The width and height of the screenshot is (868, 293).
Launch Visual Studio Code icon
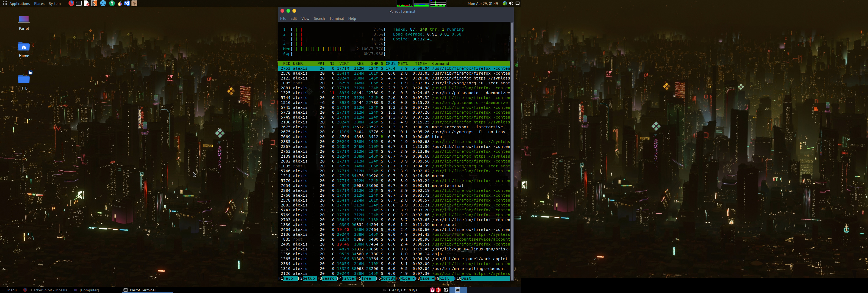coord(127,3)
